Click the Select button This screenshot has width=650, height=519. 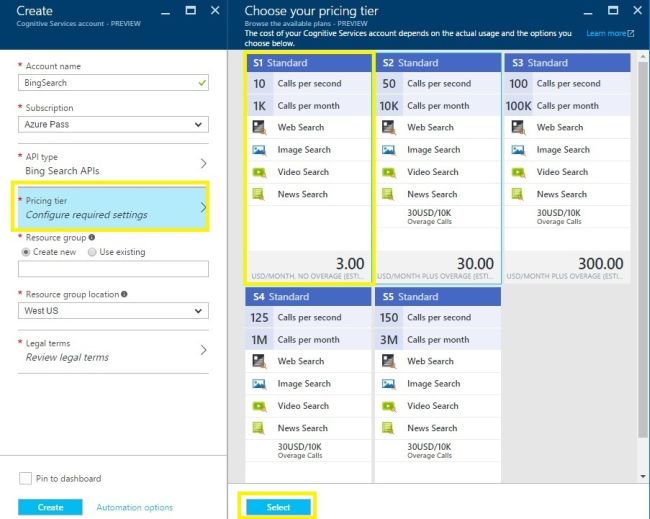pyautogui.click(x=278, y=507)
